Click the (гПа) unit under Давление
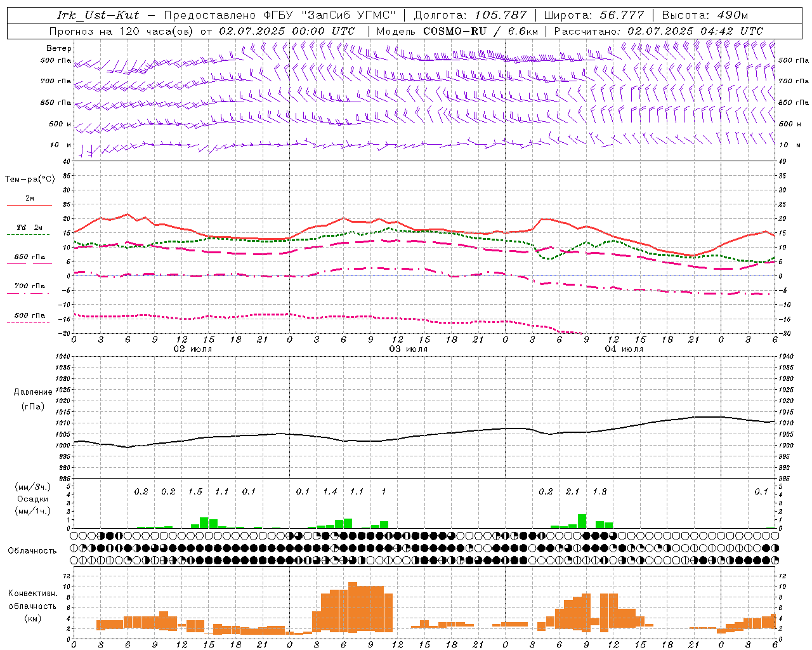Image resolution: width=812 pixels, height=650 pixels. coord(33,407)
